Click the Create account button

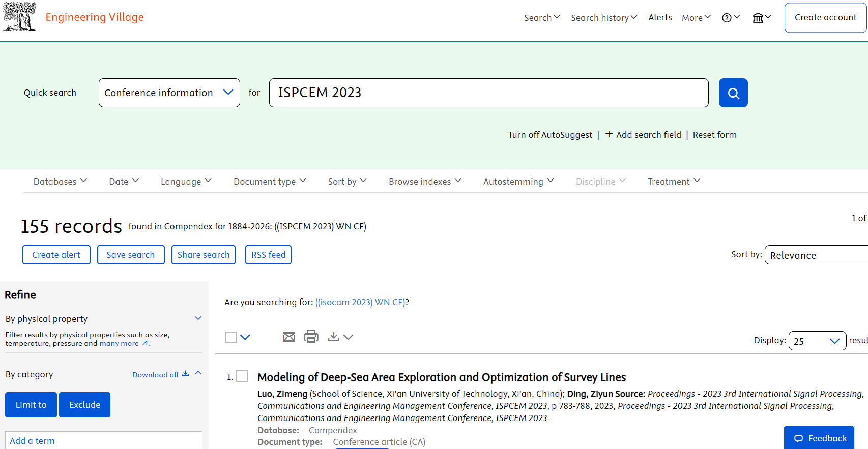[825, 18]
